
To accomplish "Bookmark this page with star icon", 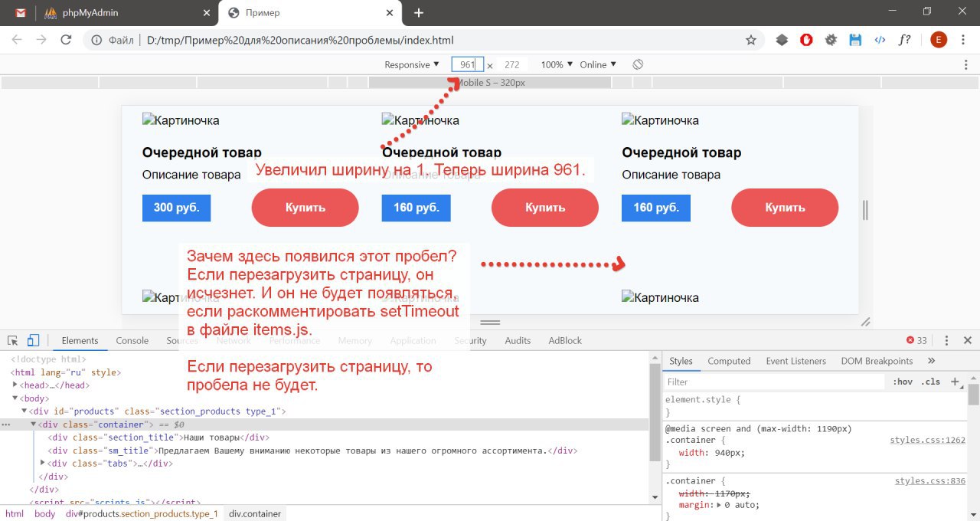I will tap(751, 40).
